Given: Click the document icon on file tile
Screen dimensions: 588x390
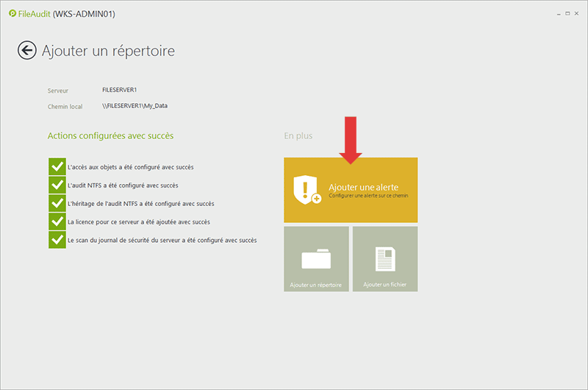Looking at the screenshot, I should point(385,259).
